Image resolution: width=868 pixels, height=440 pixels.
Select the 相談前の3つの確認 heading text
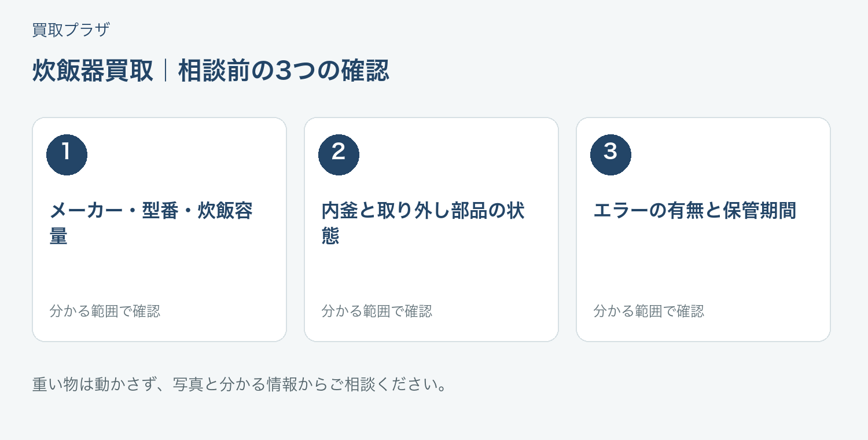coord(284,71)
